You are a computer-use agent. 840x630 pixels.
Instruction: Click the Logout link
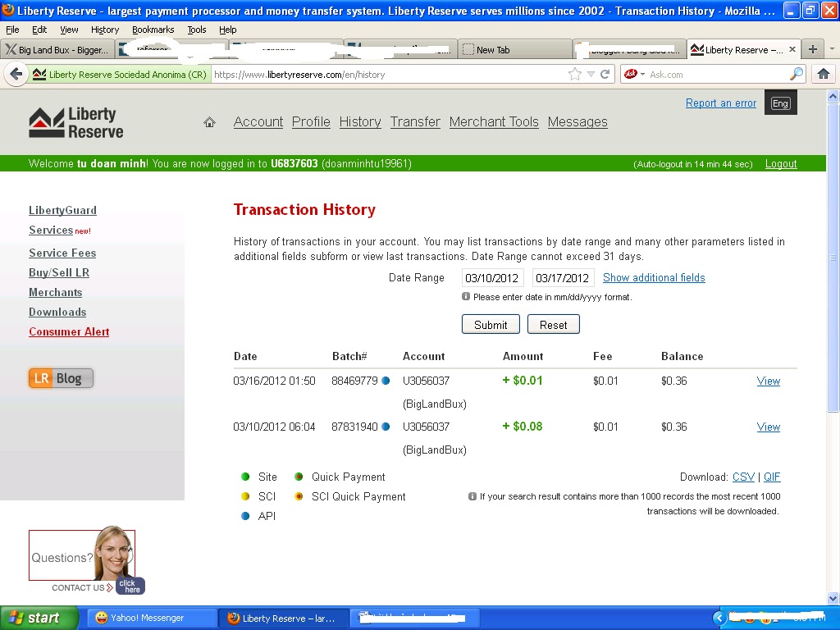click(781, 164)
